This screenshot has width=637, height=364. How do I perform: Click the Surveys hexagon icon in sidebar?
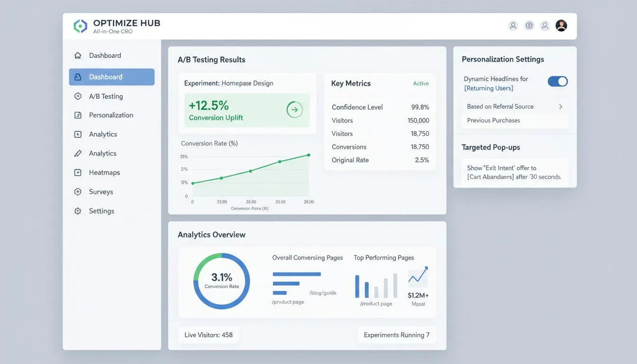(x=78, y=192)
